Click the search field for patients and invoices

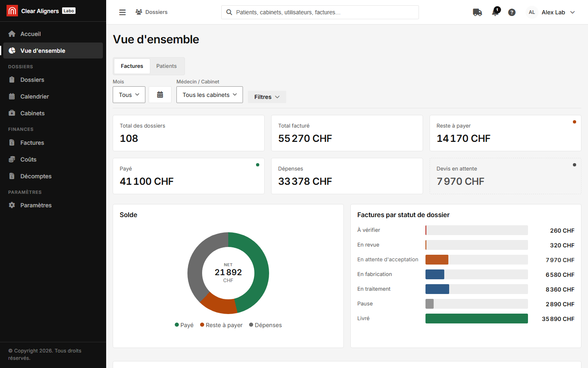point(320,12)
